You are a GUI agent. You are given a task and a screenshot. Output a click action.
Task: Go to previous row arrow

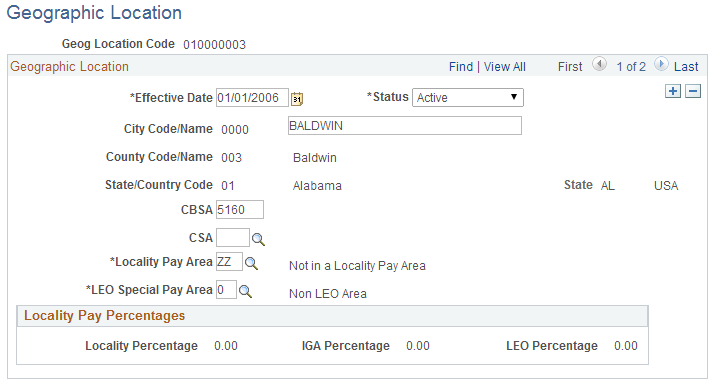pyautogui.click(x=599, y=64)
